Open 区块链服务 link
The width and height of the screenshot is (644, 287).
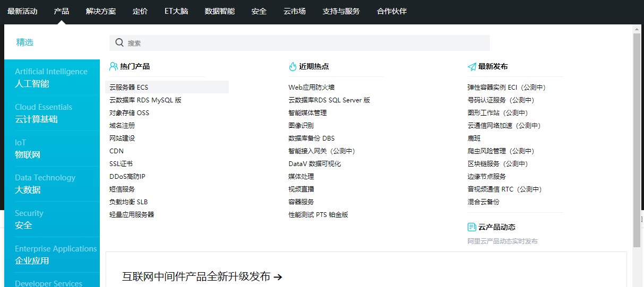(499, 163)
